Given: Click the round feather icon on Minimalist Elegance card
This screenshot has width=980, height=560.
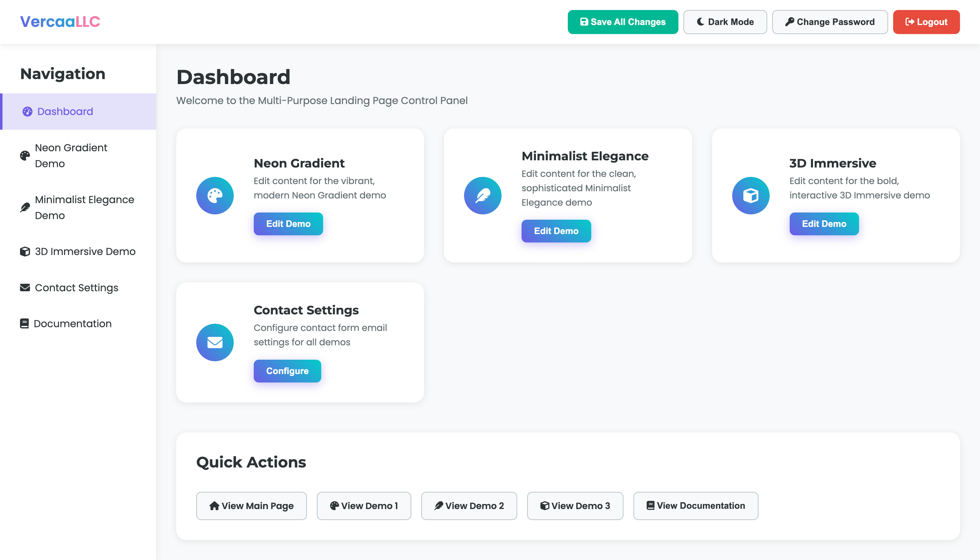Looking at the screenshot, I should pos(483,195).
